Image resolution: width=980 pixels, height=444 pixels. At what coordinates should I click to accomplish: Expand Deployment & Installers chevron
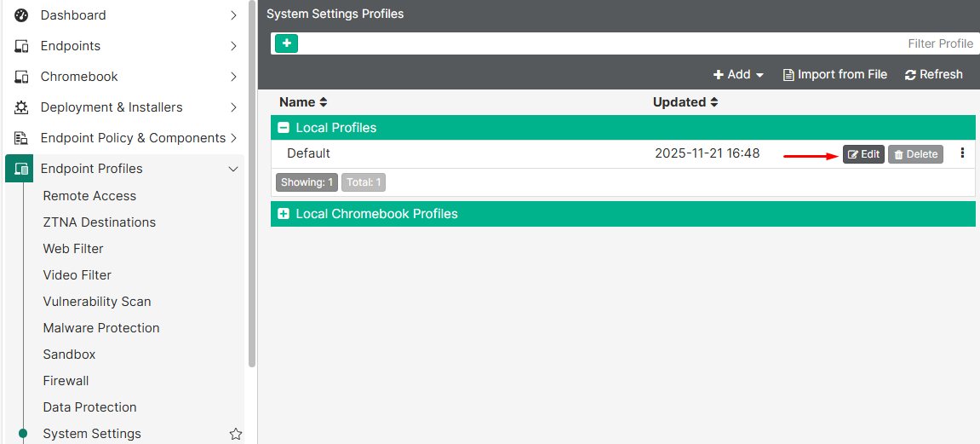[234, 107]
